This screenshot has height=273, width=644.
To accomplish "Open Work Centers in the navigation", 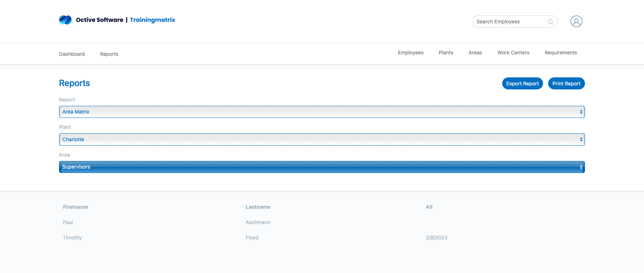I will (513, 53).
